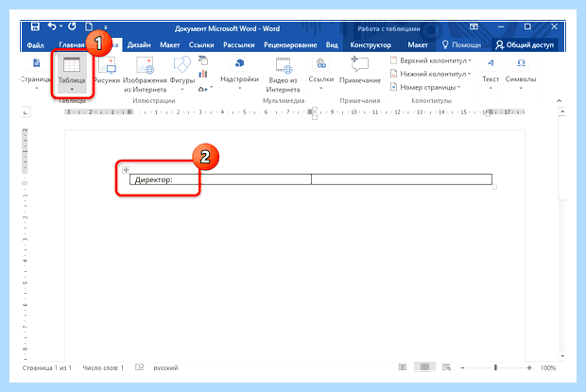Open the Quick Access Toolbar customize arrow

(106, 27)
